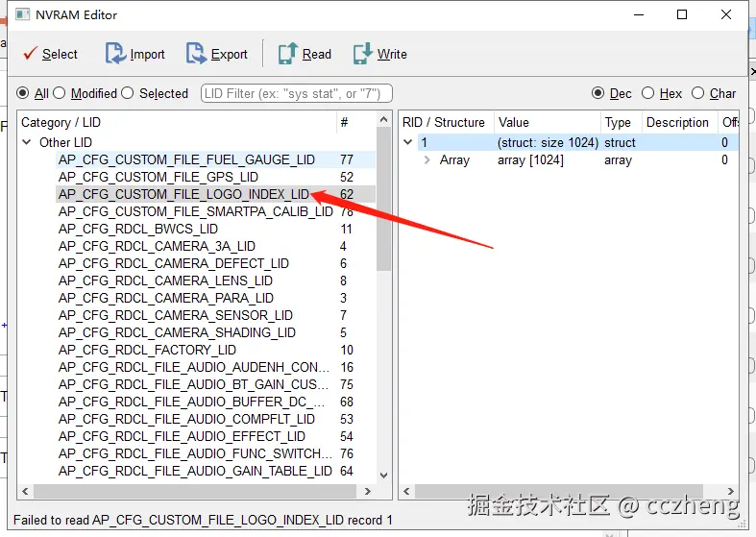Viewport: 756px width, 537px height.
Task: Select AP_CFG_RDCL_FILE_AUDIO_GAIN_TABLE_LID
Action: click(195, 472)
